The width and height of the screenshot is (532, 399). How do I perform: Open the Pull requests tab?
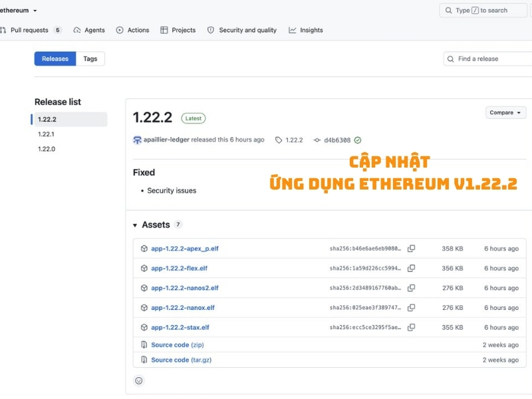[29, 30]
